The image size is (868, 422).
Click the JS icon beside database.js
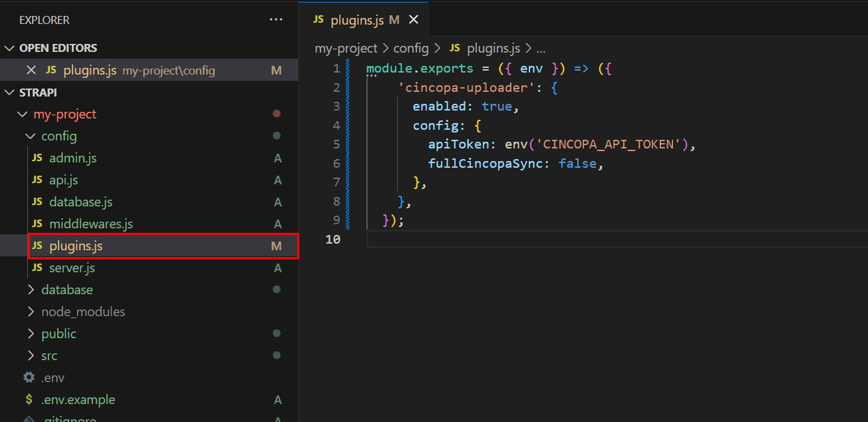click(x=37, y=202)
